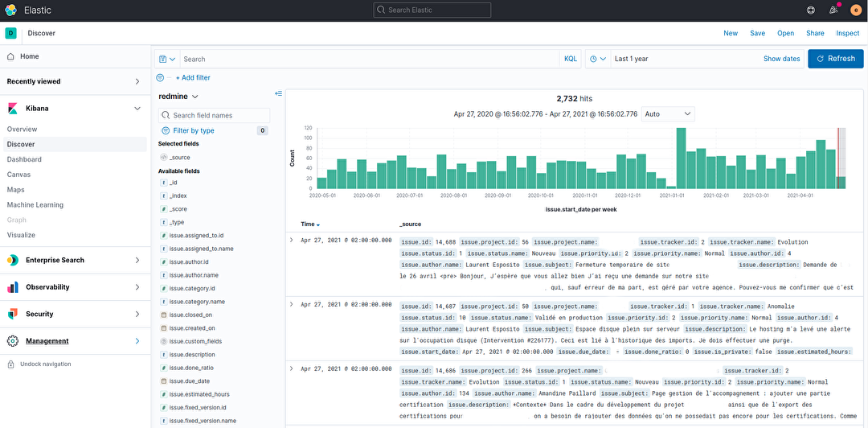The image size is (868, 428).
Task: Expand the Management navigation section
Action: 137,341
